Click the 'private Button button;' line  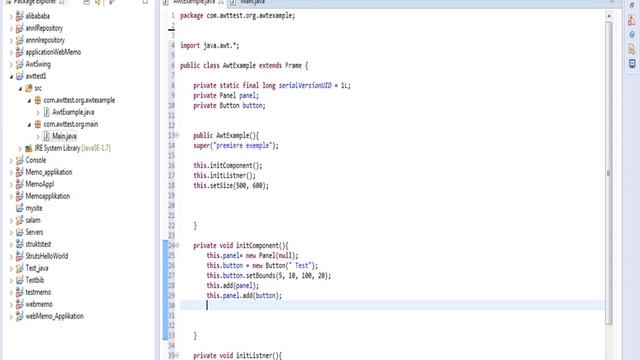[x=229, y=105]
